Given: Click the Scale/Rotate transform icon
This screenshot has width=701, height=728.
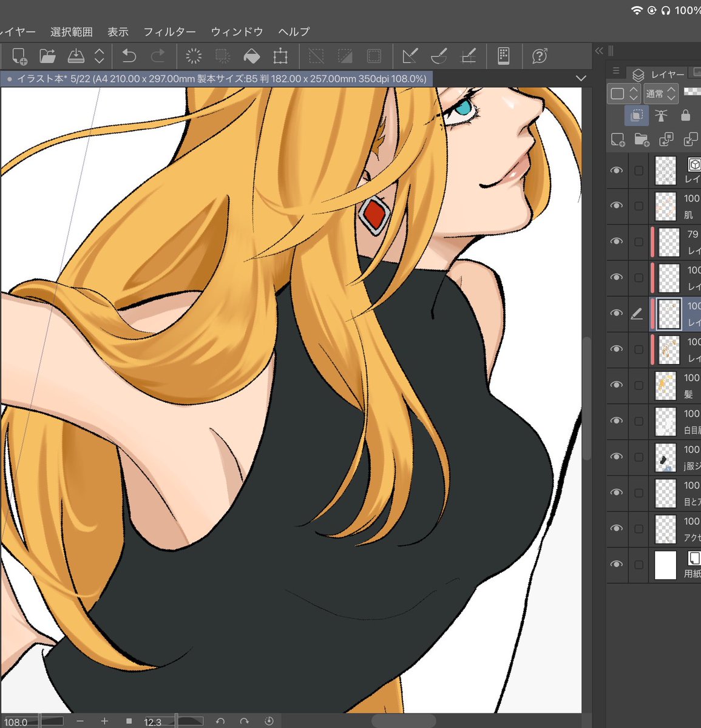Looking at the screenshot, I should coord(280,56).
